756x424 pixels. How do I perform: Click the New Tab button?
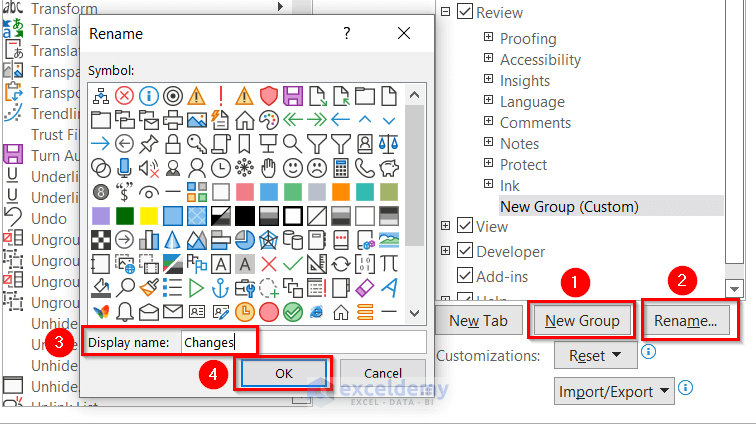pyautogui.click(x=479, y=320)
